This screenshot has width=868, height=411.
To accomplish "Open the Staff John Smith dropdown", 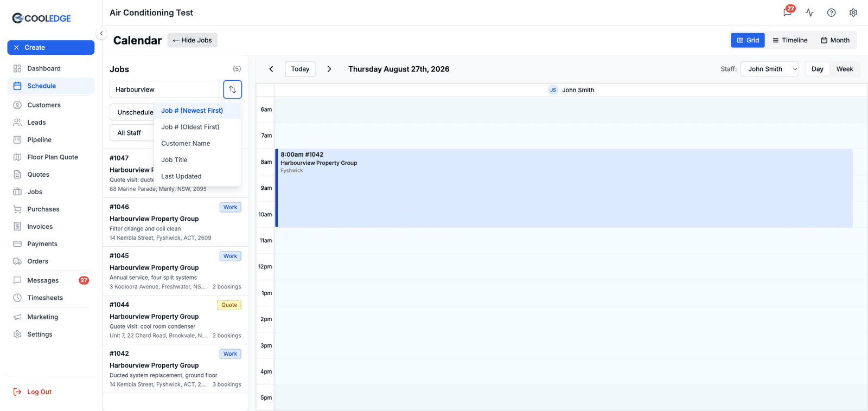I will pos(769,69).
